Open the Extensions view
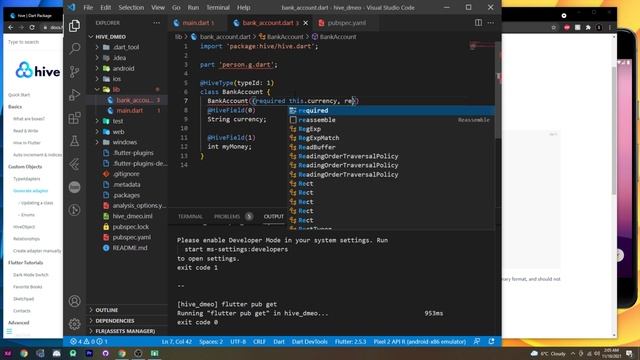The image size is (640, 360). 74,118
